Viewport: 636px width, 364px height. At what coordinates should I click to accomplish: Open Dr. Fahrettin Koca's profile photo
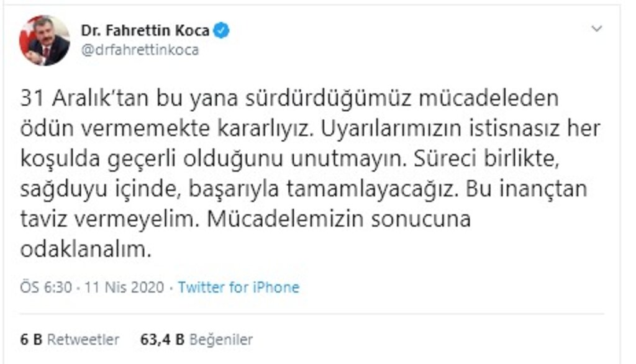45,40
